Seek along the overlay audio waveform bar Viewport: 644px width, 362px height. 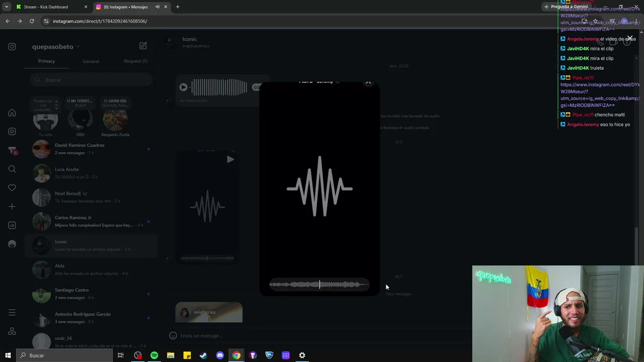point(319,285)
